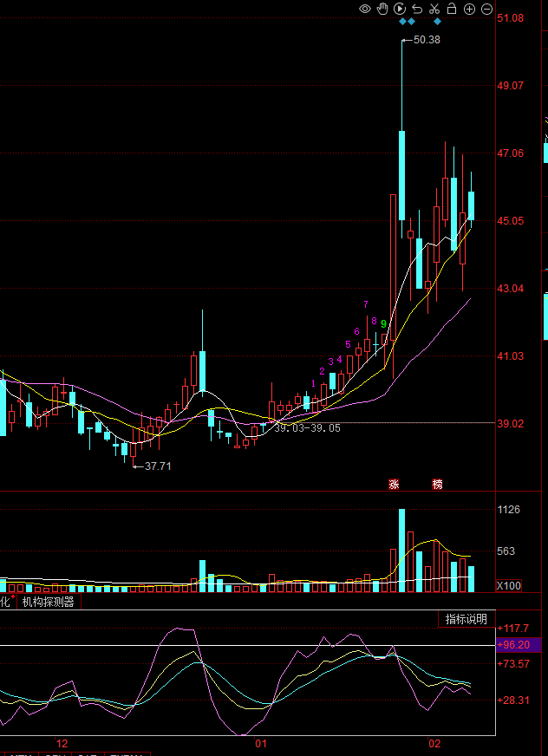Image resolution: width=548 pixels, height=756 pixels.
Task: Open the 榜 badge below the candlesticks
Action: (437, 485)
